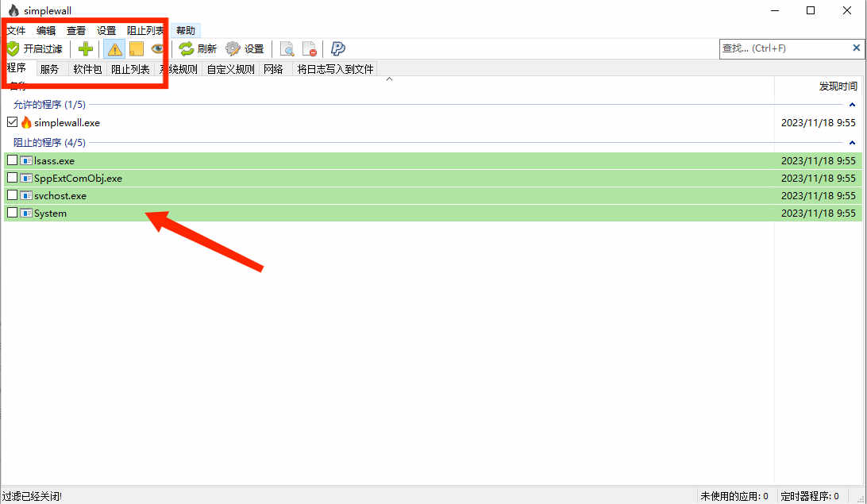867x504 pixels.
Task: Toggle the eye log viewer icon
Action: pos(157,48)
